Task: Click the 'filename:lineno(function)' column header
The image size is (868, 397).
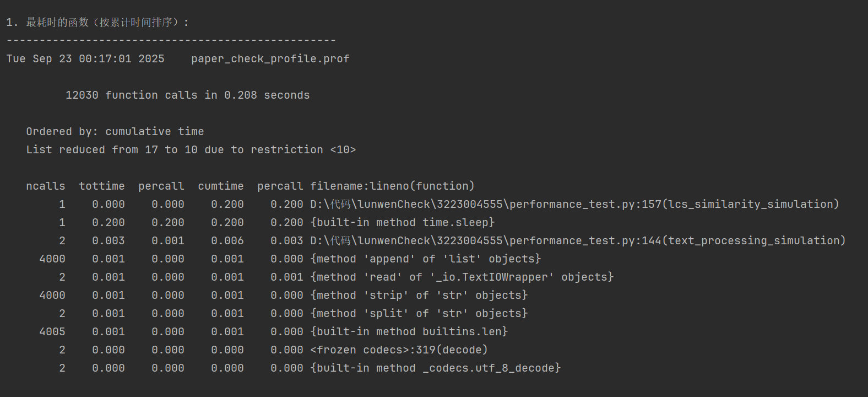Action: click(392, 186)
